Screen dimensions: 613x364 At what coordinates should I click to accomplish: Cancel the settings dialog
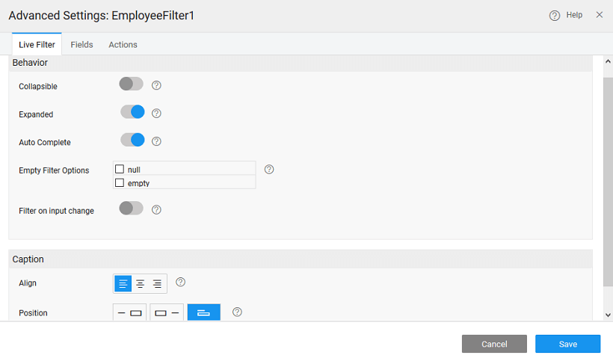[494, 344]
